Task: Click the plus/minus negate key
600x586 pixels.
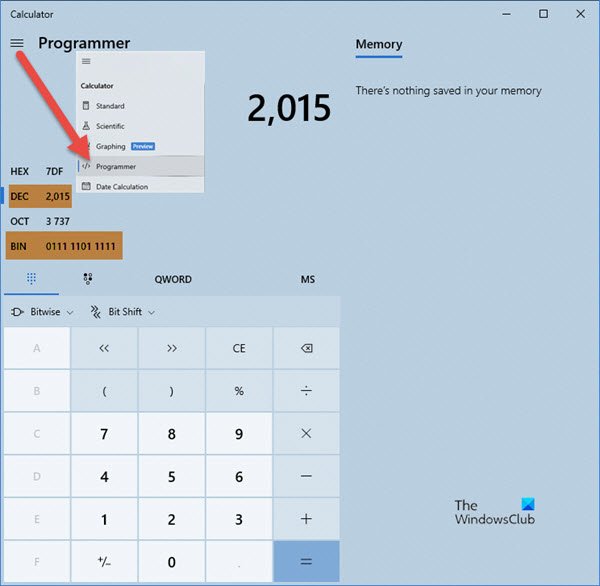Action: tap(104, 562)
